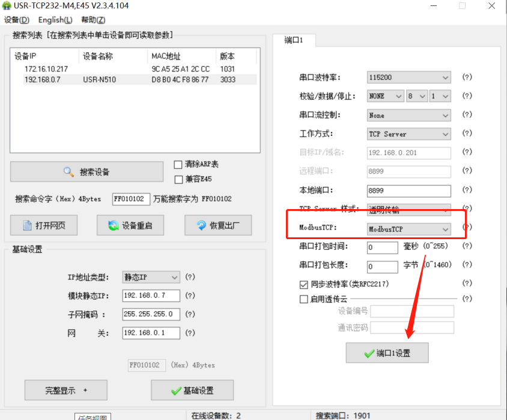Toggle the 兼容E45 checkbox
Screen dimensions: 507x420
pyautogui.click(x=178, y=179)
